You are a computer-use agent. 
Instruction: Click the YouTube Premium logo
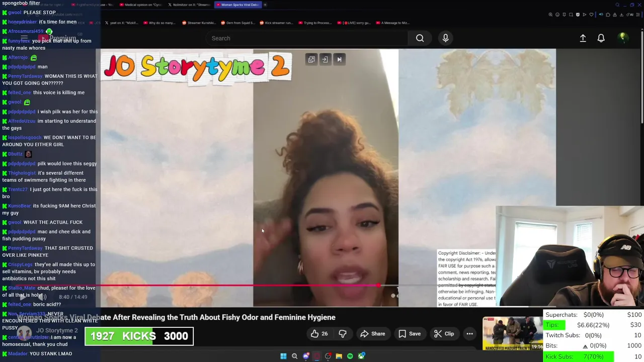[57, 38]
